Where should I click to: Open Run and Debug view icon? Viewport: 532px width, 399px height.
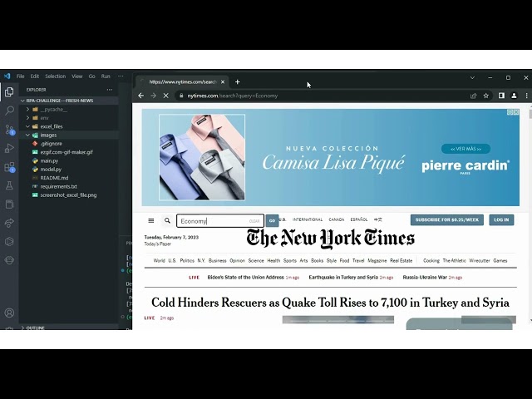click(9, 148)
